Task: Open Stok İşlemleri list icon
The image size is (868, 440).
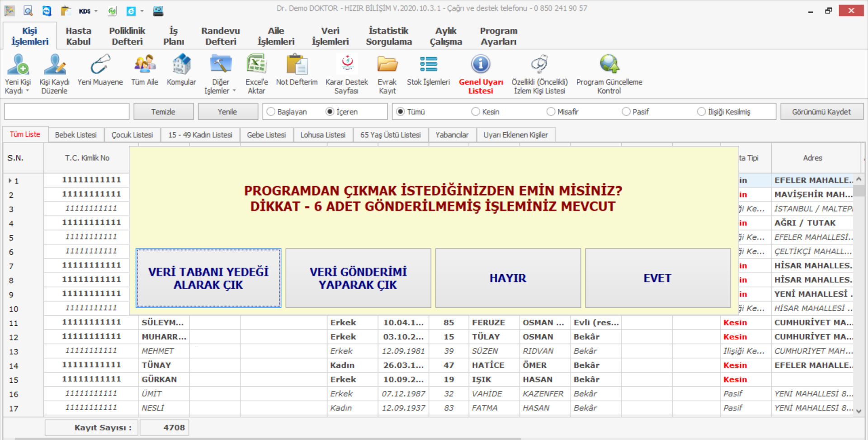Action: point(429,64)
